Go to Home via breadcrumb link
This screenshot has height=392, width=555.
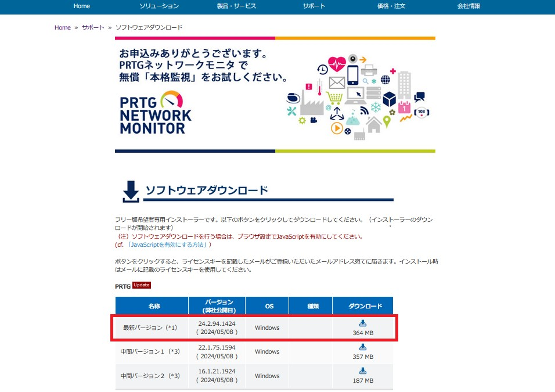tap(63, 28)
